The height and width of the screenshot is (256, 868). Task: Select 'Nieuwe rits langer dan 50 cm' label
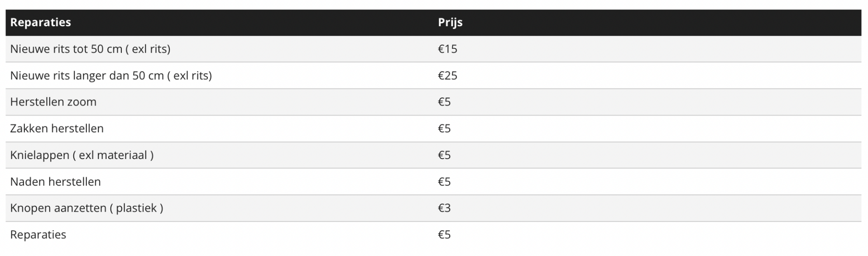tap(87, 75)
